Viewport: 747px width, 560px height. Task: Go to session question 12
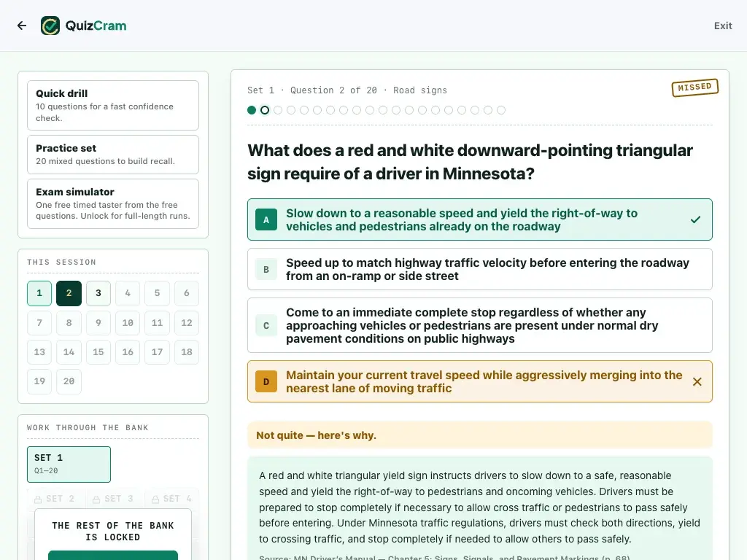click(187, 323)
